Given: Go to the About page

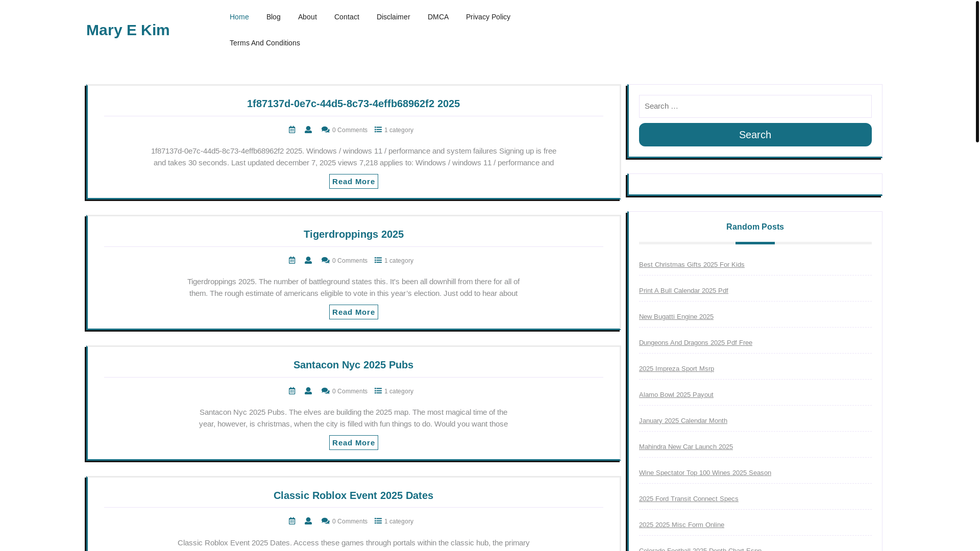Looking at the screenshot, I should [307, 17].
